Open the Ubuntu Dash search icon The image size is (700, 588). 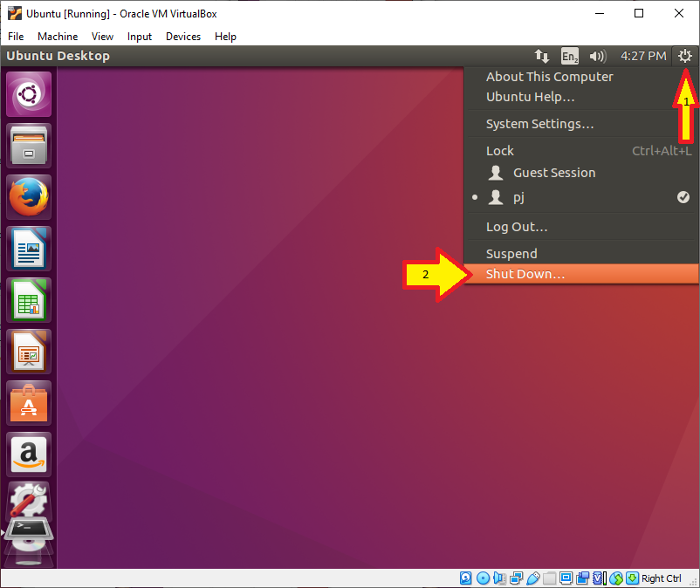tap(29, 94)
